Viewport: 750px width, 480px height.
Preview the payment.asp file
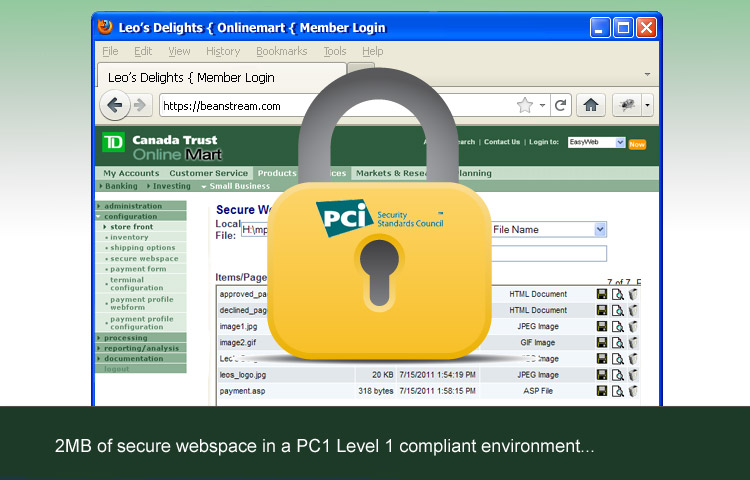618,391
